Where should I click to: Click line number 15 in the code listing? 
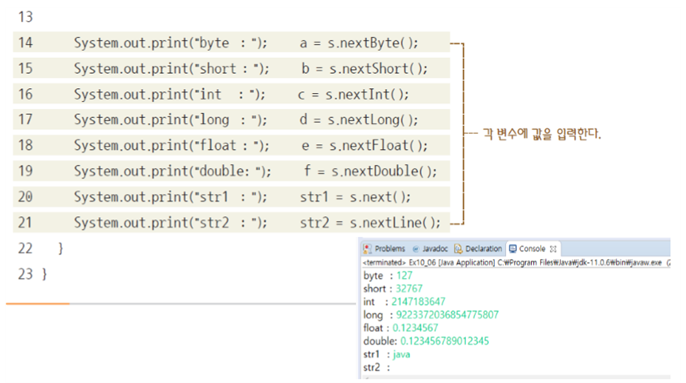click(x=25, y=68)
